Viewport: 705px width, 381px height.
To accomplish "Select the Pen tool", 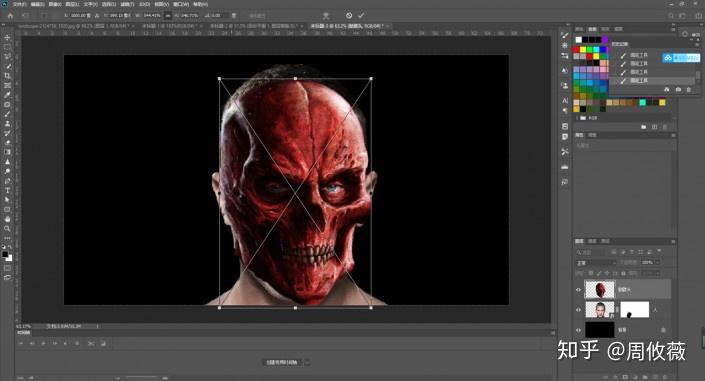I will (x=7, y=181).
